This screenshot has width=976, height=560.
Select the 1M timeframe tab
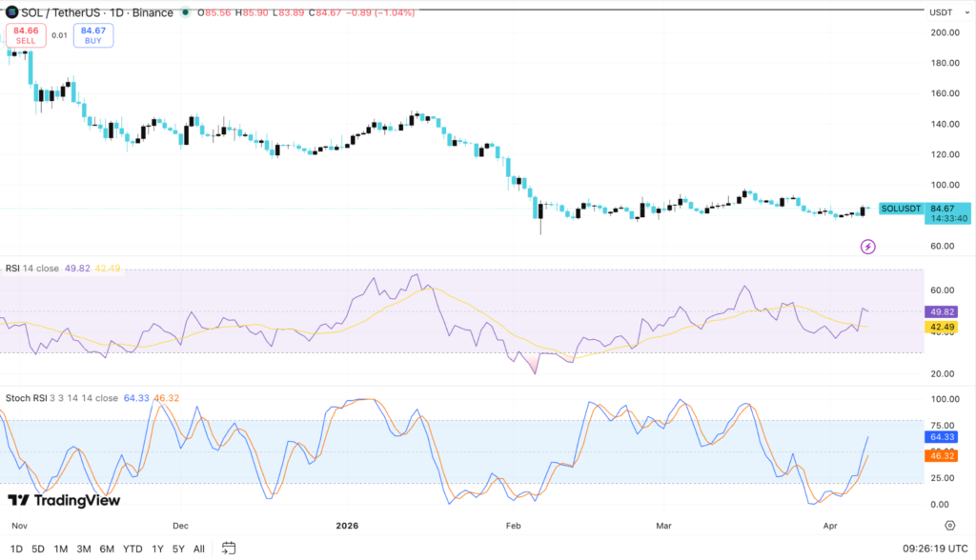pos(60,550)
